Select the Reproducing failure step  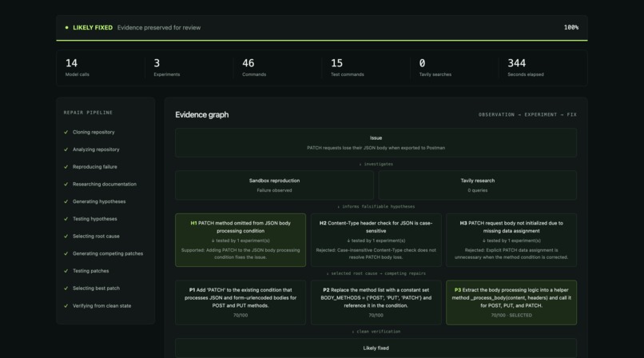(x=95, y=167)
